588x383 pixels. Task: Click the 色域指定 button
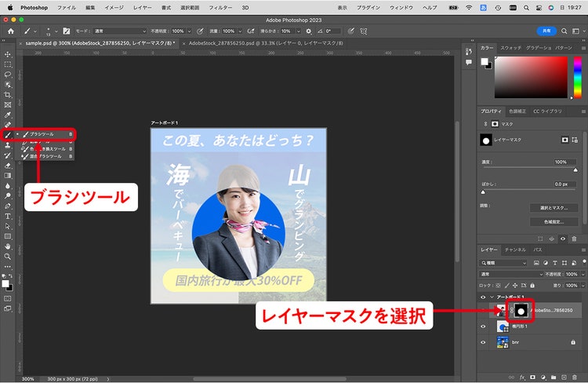(x=554, y=221)
